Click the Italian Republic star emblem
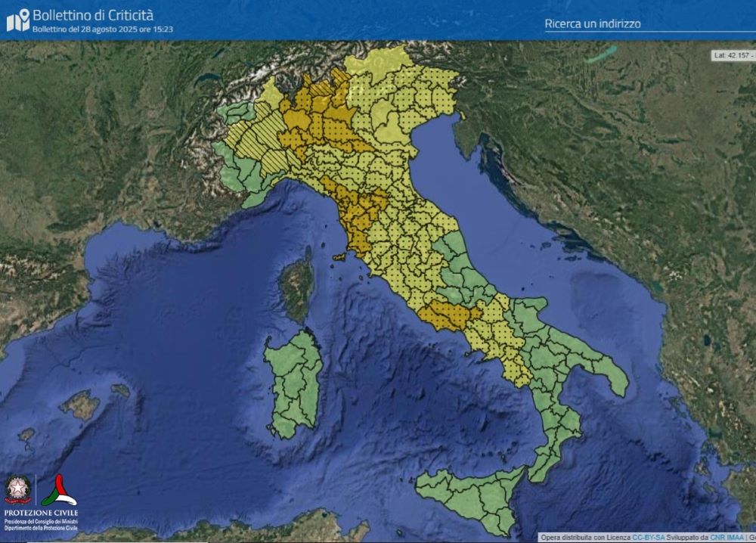Viewport: 756px width, 543px height. tap(17, 489)
